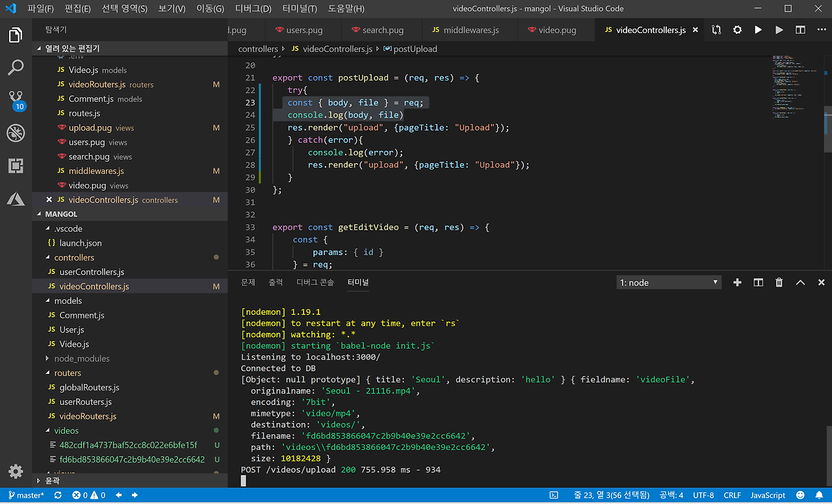Viewport: 832px width, 504px height.
Task: Collapse the controllers folder
Action: pyautogui.click(x=73, y=258)
